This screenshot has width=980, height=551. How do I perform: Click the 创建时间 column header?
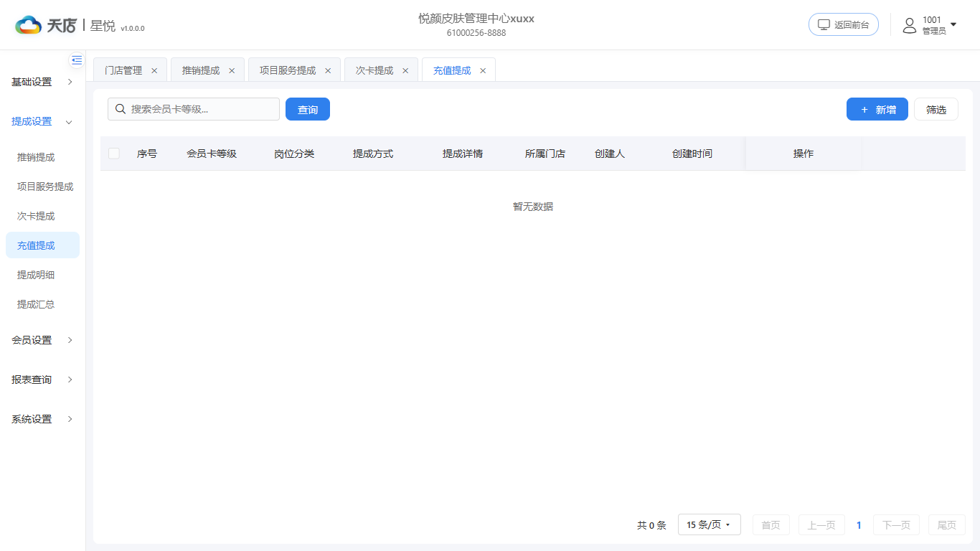pos(692,154)
